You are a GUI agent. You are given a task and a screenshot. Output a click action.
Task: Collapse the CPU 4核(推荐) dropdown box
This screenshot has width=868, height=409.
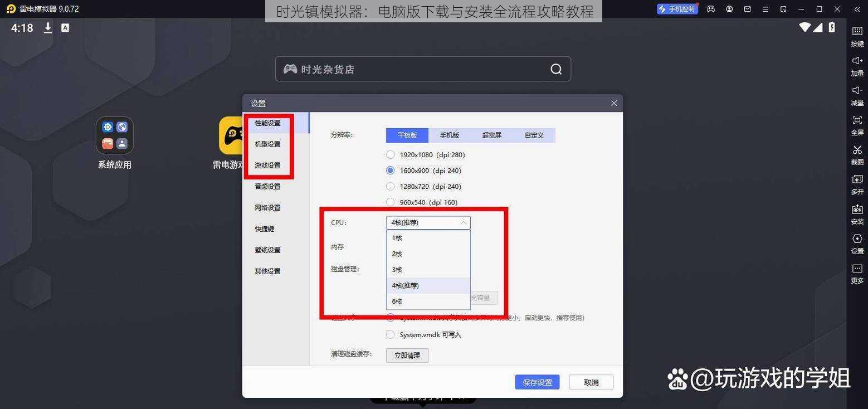pyautogui.click(x=428, y=222)
